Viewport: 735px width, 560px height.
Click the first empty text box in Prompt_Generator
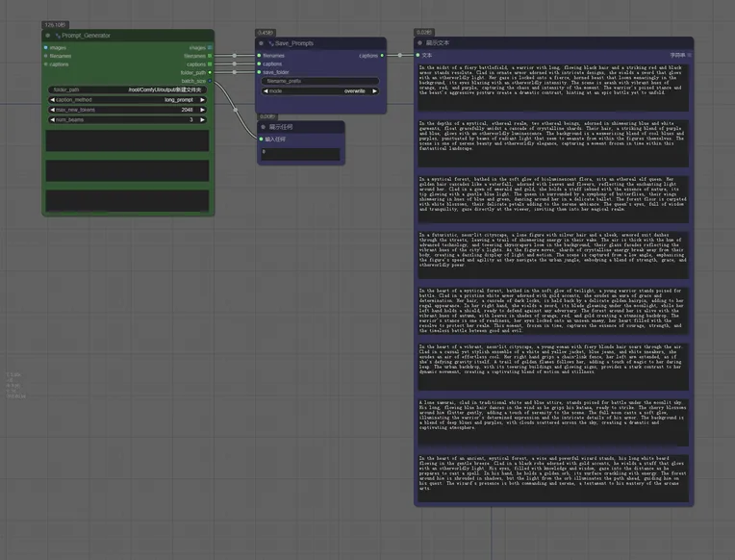click(x=128, y=140)
